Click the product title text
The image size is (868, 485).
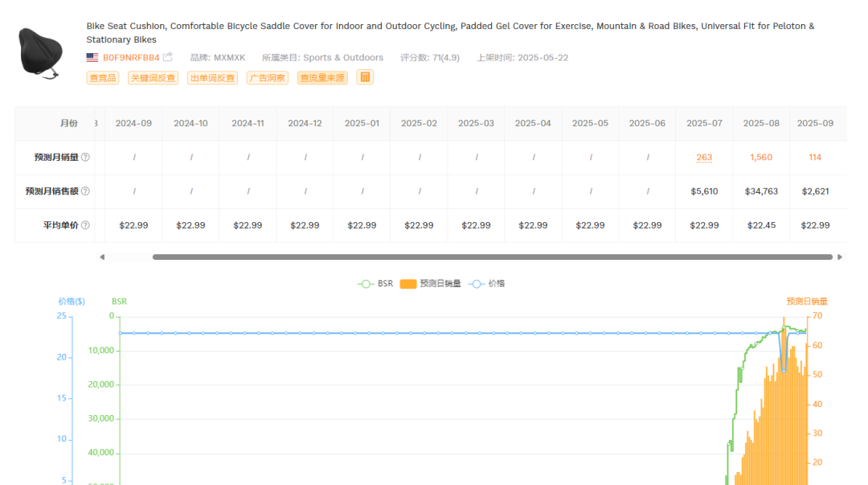(450, 33)
